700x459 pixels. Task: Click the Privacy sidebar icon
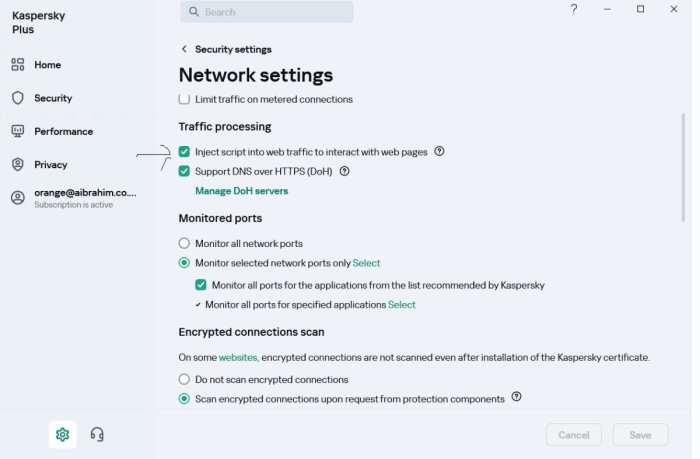click(x=18, y=164)
